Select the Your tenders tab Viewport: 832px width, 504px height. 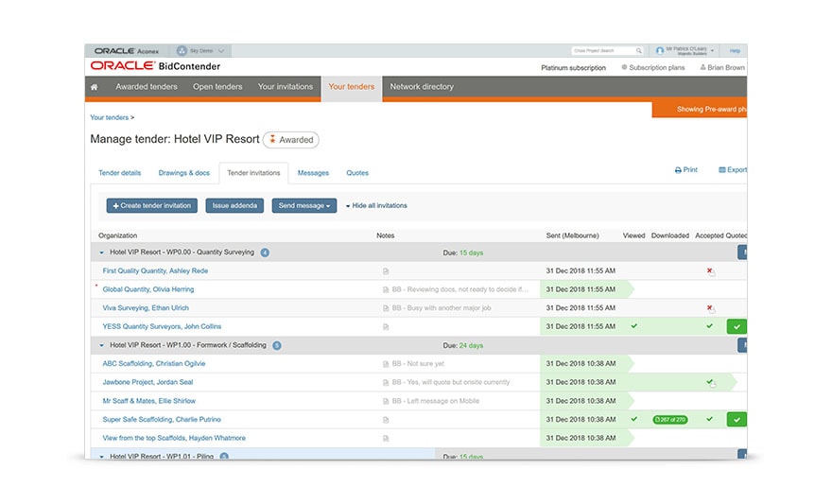(352, 87)
